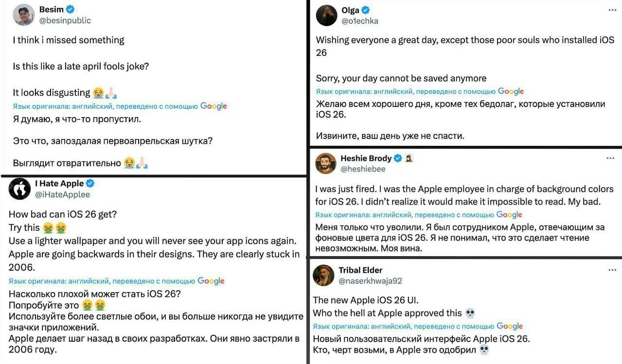The width and height of the screenshot is (622, 364).
Task: Click the translation notice in Tribal Elder's tweet
Action: click(x=417, y=327)
